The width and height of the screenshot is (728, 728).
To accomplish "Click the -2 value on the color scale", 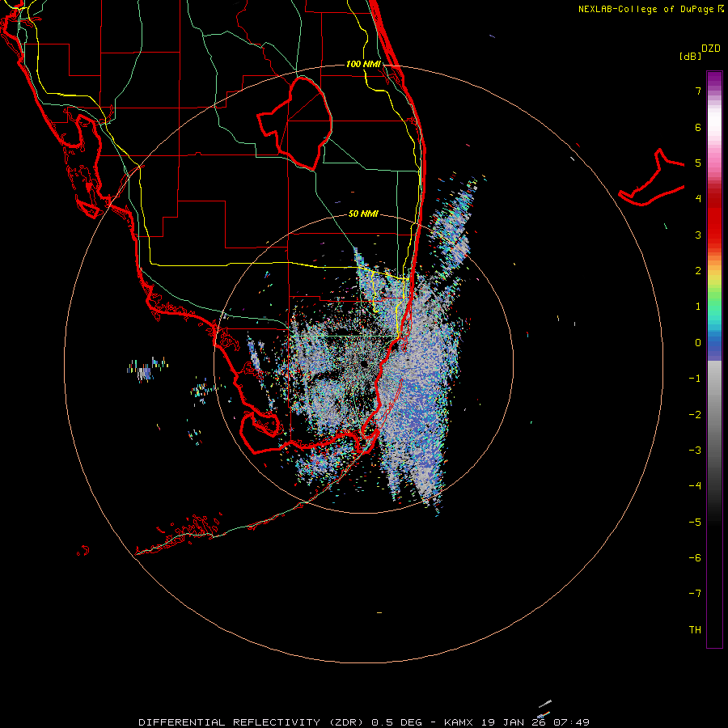I will coord(695,415).
